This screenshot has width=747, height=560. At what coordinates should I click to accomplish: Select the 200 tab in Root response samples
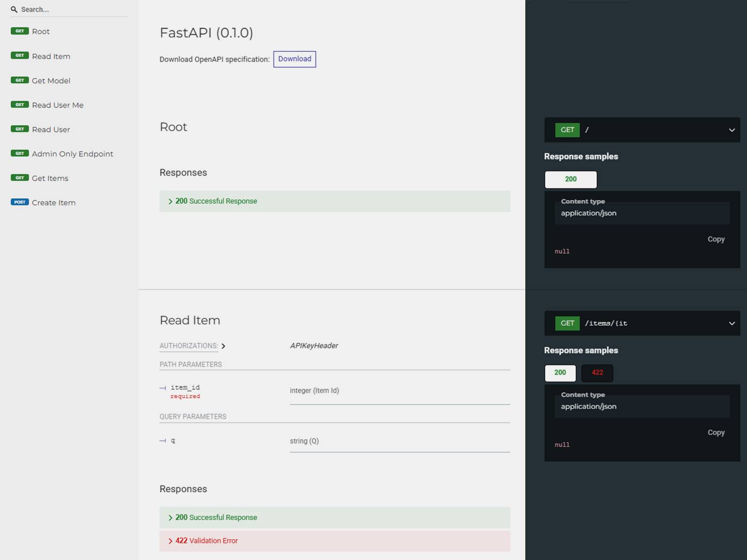[x=570, y=179]
